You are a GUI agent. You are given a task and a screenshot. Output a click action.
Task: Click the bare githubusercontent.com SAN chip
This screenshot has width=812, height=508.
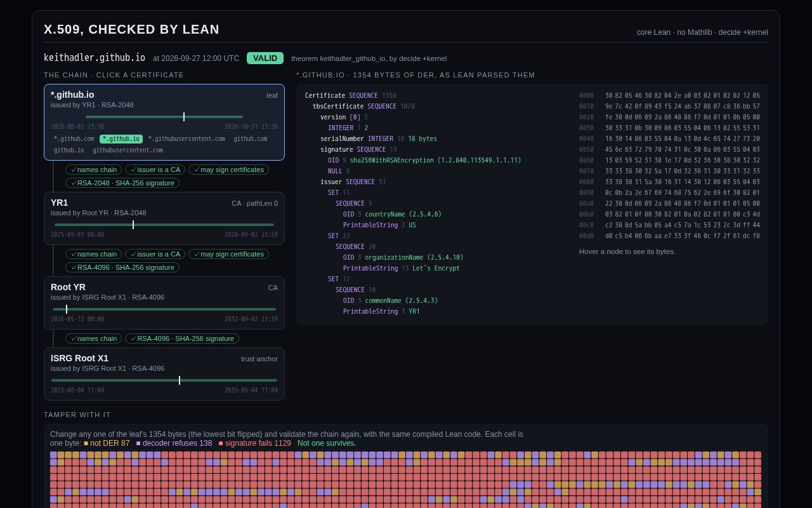click(x=128, y=150)
